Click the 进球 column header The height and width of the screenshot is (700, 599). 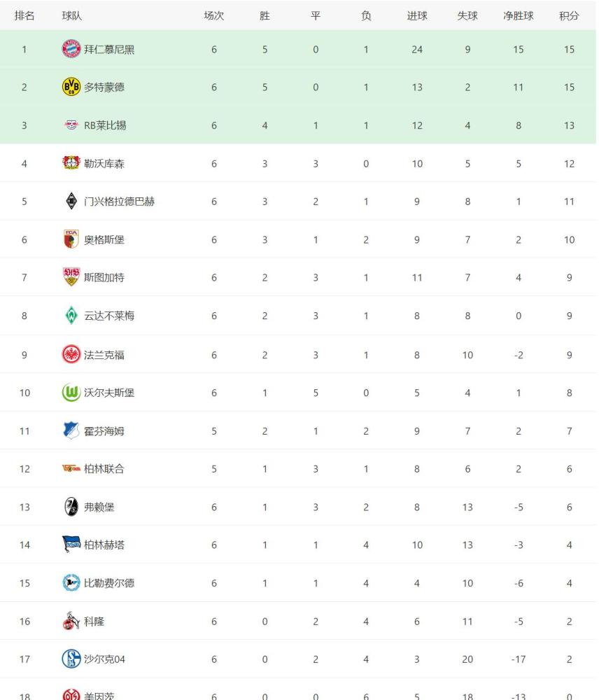click(417, 16)
